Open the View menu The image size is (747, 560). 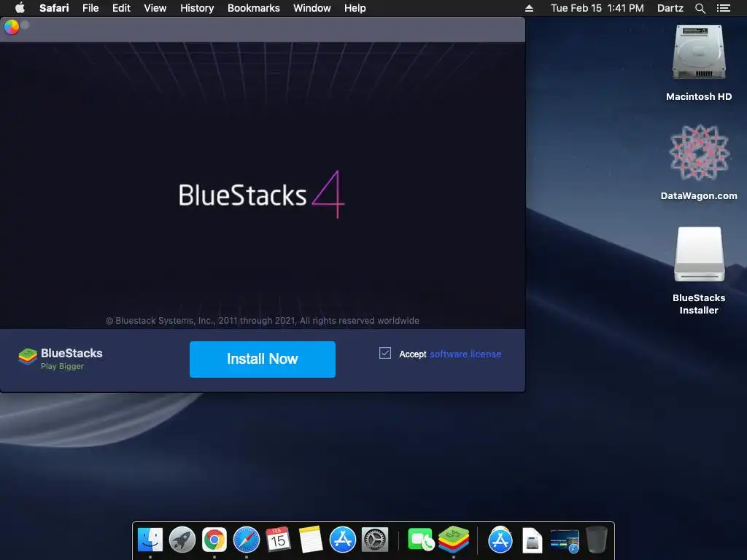(x=155, y=8)
